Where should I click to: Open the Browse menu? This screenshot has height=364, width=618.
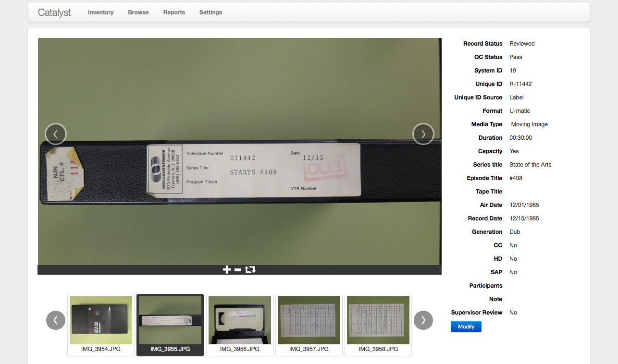pyautogui.click(x=138, y=12)
